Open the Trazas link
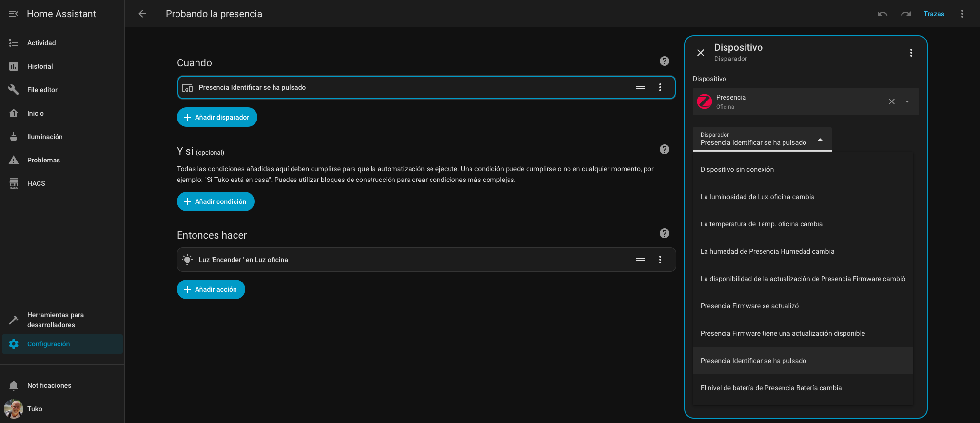This screenshot has height=423, width=980. point(934,14)
